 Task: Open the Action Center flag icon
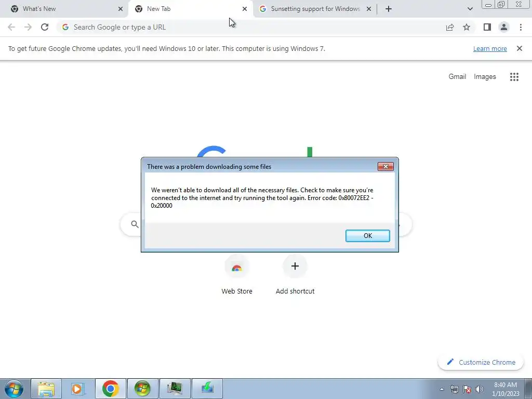pyautogui.click(x=467, y=389)
